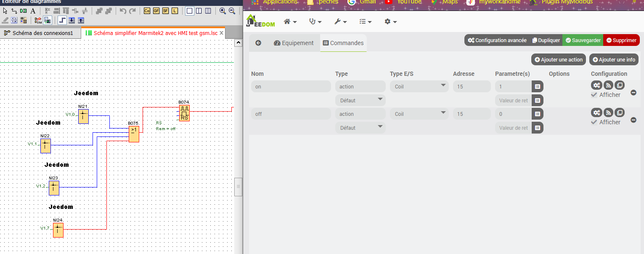644x254 pixels.
Task: Open the L data log block
Action: [175, 11]
